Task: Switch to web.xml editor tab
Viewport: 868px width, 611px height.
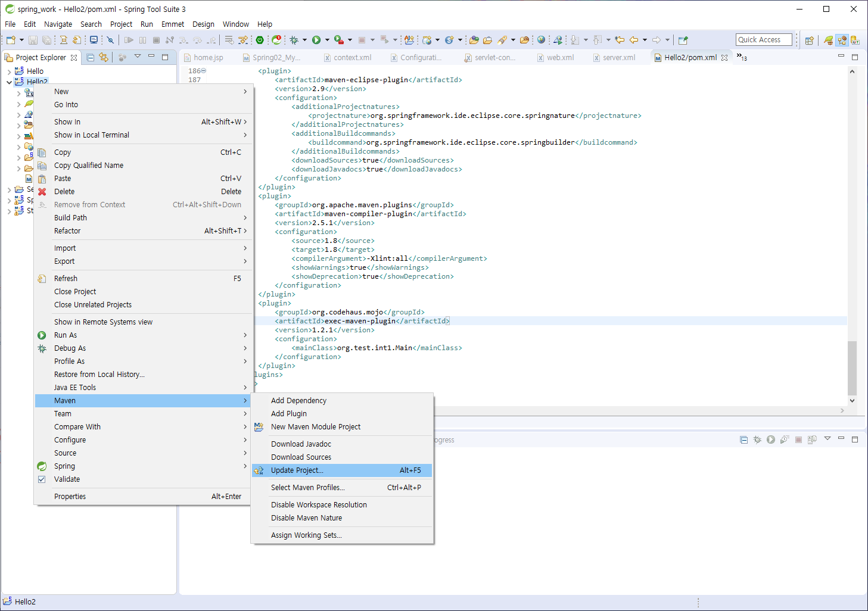Action: point(555,58)
